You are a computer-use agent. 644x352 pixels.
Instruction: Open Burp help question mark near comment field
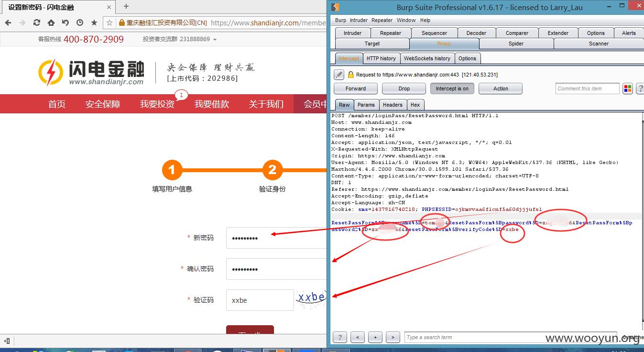point(639,88)
